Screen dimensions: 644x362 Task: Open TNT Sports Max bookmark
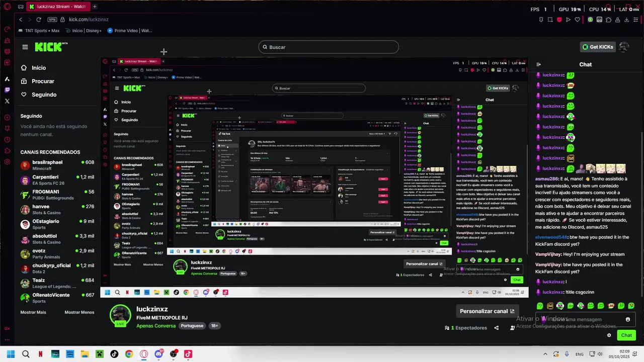[x=39, y=31]
